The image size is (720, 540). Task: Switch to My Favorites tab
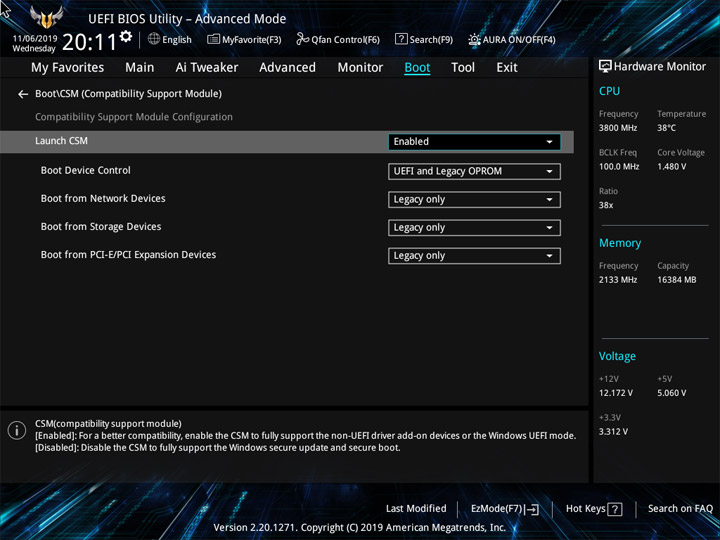[x=68, y=68]
